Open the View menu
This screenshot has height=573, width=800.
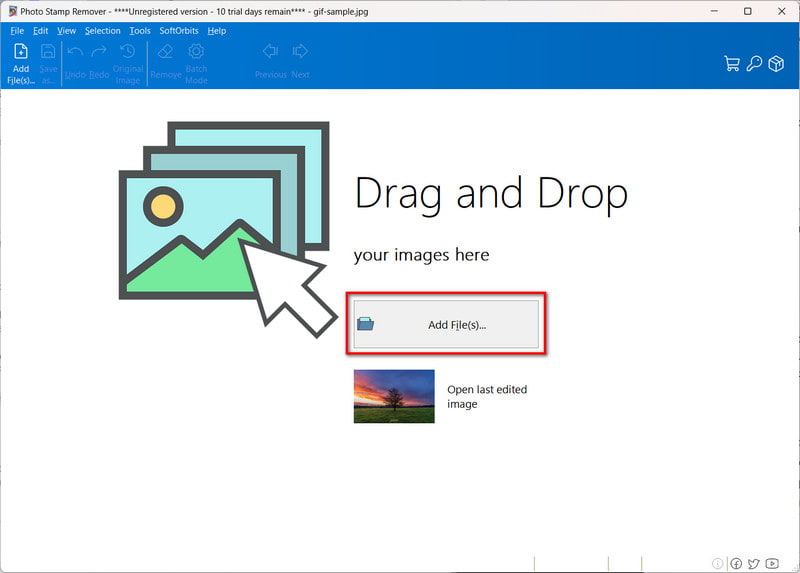(66, 31)
